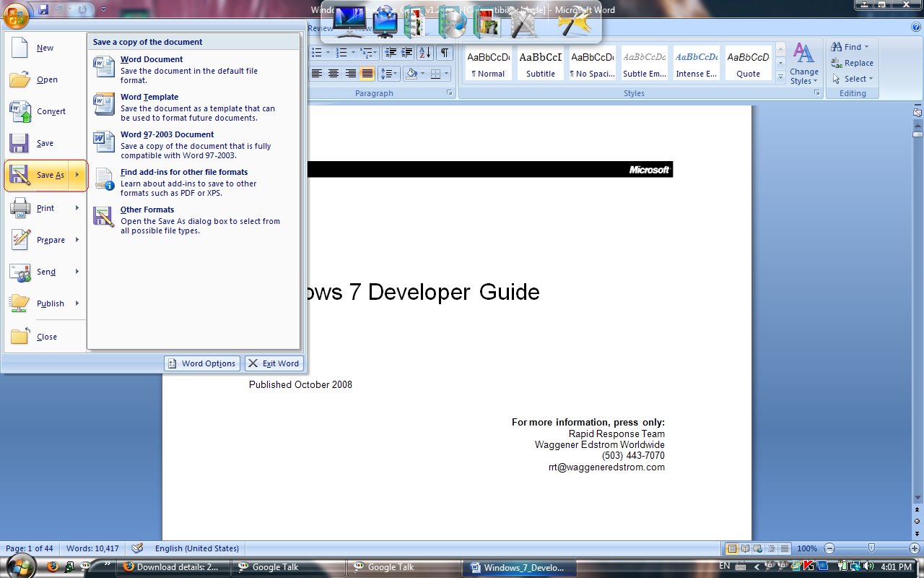Click the zoom slider handle

pos(872,548)
